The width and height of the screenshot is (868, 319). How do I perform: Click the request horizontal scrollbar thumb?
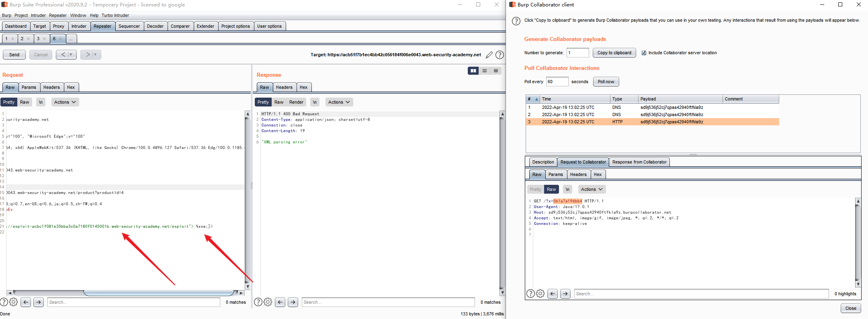click(x=159, y=293)
